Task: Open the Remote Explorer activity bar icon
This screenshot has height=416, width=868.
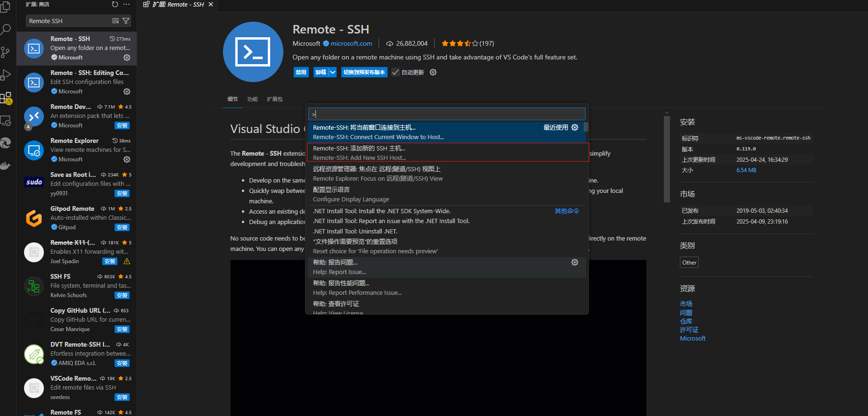Action: pyautogui.click(x=6, y=121)
